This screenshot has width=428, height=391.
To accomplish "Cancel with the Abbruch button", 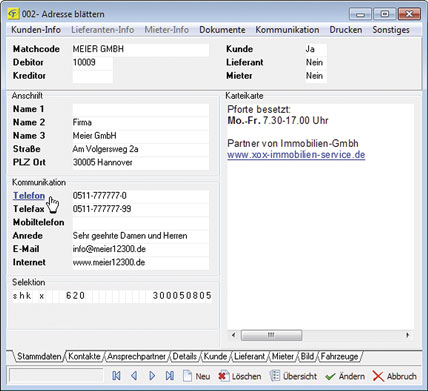I will (394, 376).
